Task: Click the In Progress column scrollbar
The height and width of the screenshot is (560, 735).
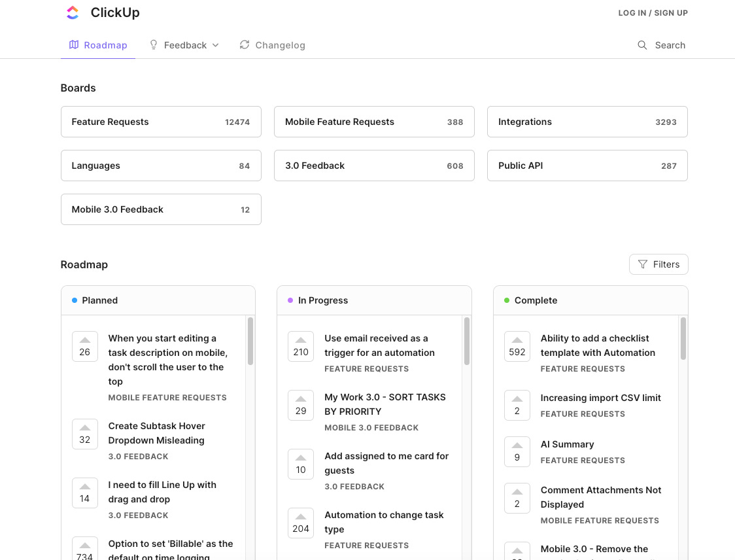Action: tap(466, 341)
